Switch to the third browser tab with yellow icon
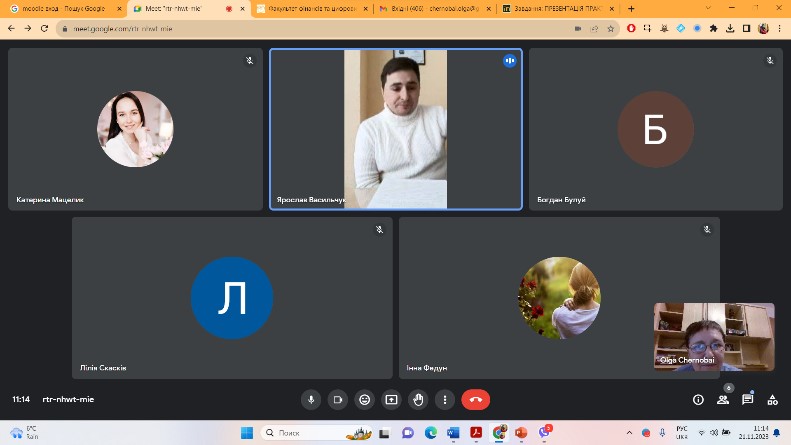The image size is (791, 445). pyautogui.click(x=312, y=9)
